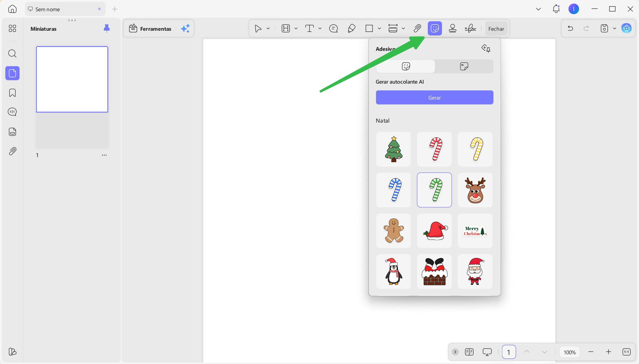Open the notifications bell
This screenshot has width=639, height=364.
[556, 9]
